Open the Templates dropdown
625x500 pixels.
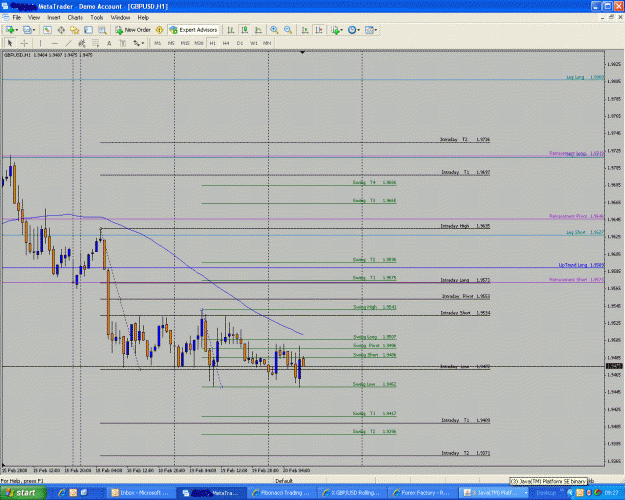point(371,30)
